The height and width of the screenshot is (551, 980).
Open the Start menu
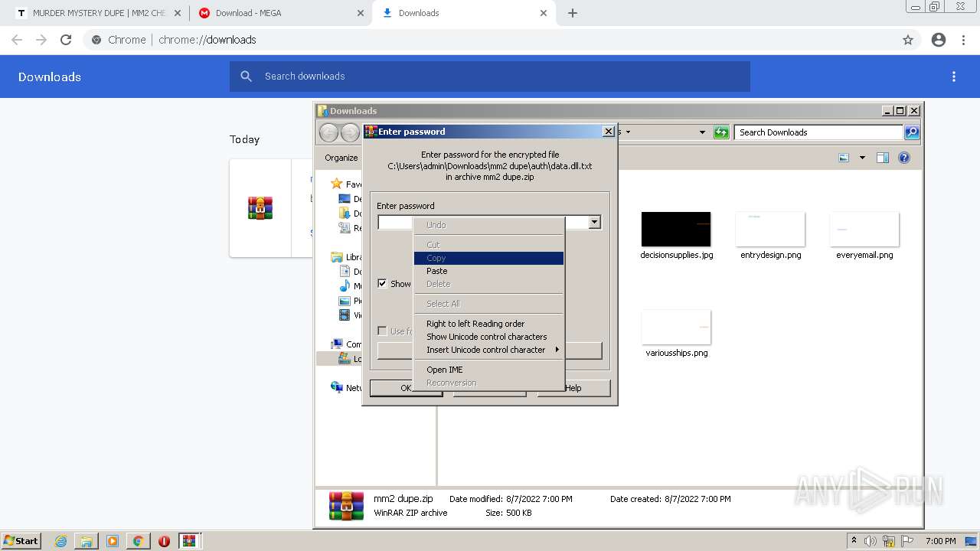tap(21, 541)
